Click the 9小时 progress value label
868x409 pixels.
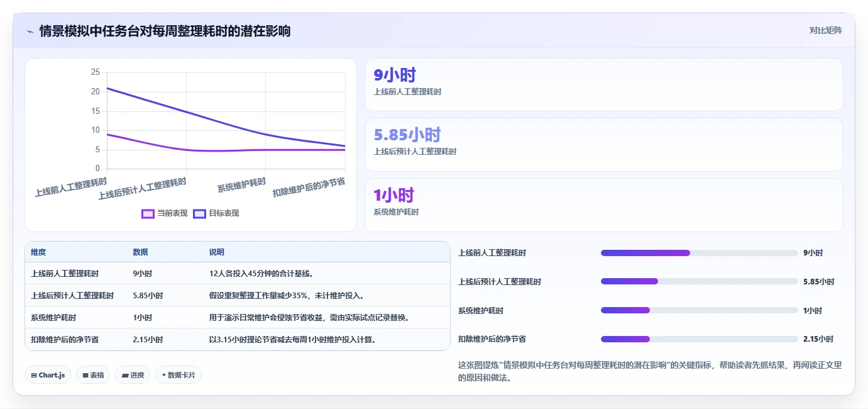(813, 253)
